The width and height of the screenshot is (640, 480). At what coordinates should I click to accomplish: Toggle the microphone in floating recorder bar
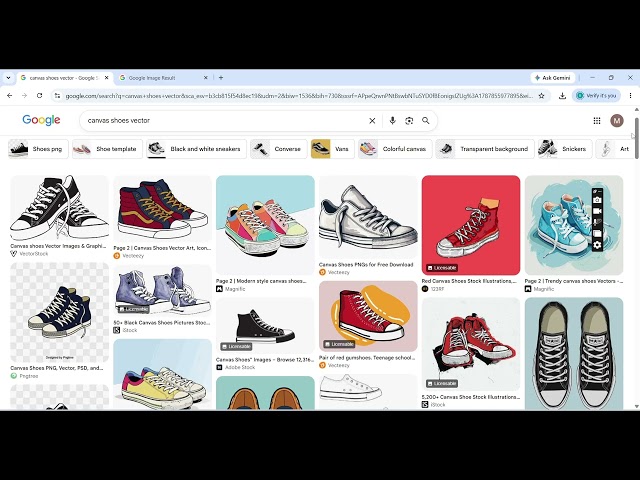tap(597, 222)
